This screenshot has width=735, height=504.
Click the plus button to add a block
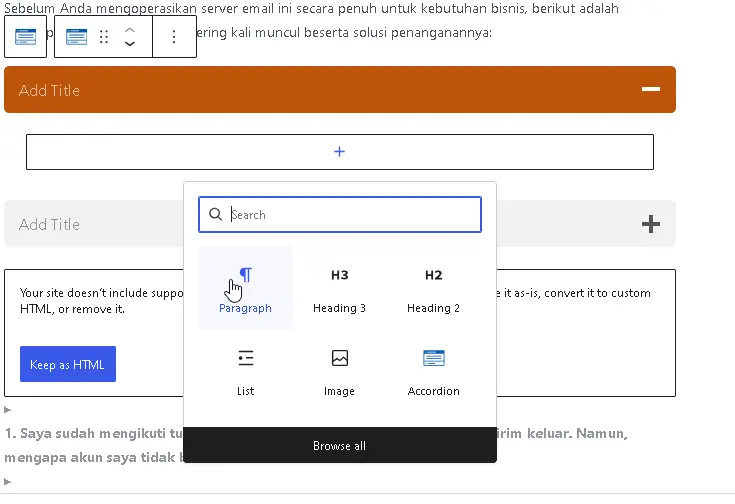click(340, 152)
